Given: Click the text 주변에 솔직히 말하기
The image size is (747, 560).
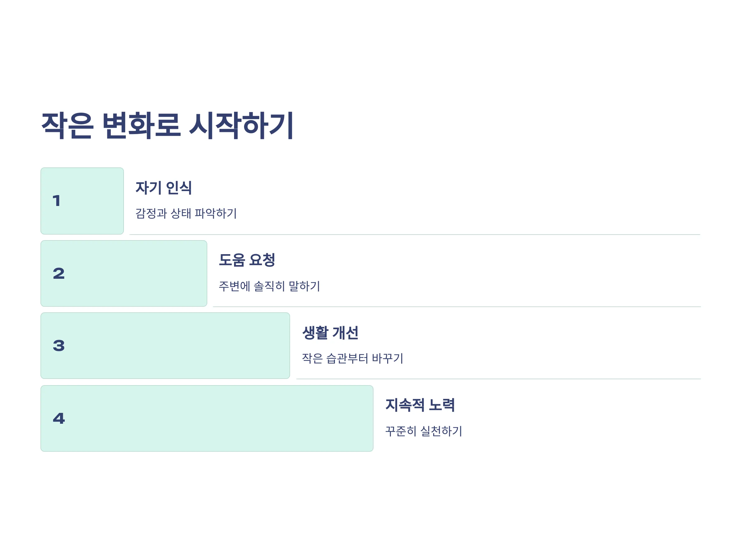Looking at the screenshot, I should tap(270, 286).
